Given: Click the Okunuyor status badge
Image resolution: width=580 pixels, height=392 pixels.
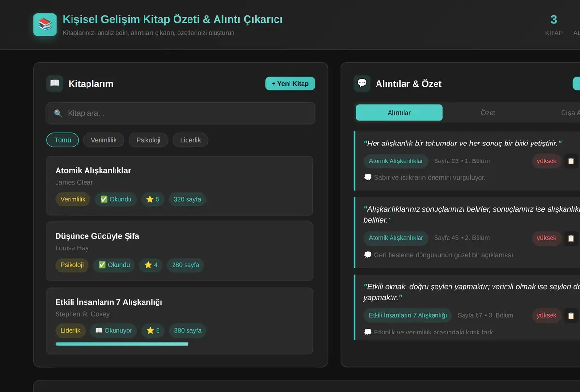Looking at the screenshot, I should tap(114, 331).
